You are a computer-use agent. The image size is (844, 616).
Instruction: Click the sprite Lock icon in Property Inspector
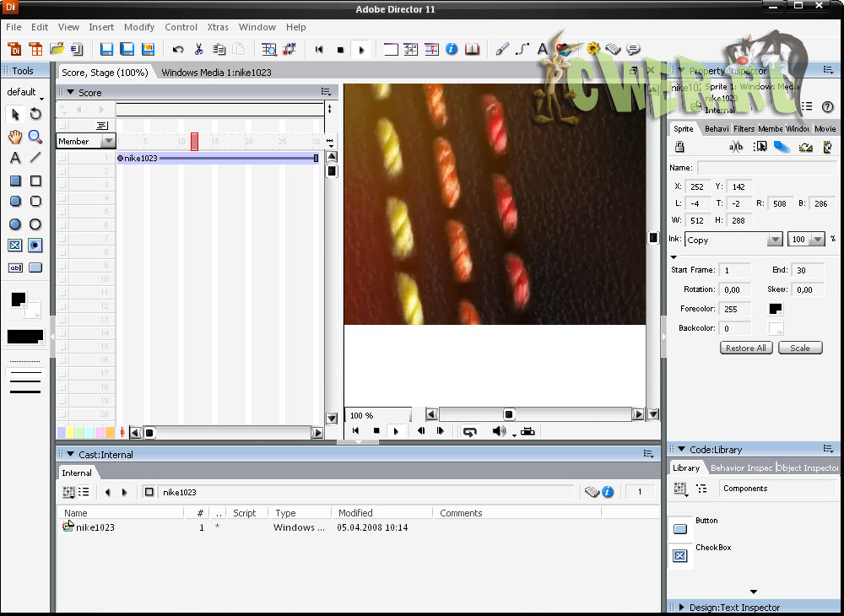[680, 147]
